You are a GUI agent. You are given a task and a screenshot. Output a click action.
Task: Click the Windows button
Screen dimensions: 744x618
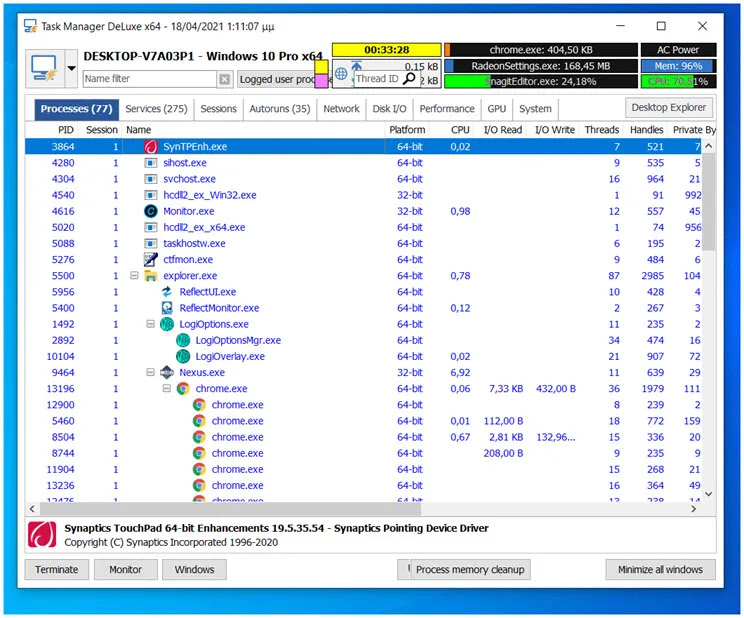[x=194, y=570]
